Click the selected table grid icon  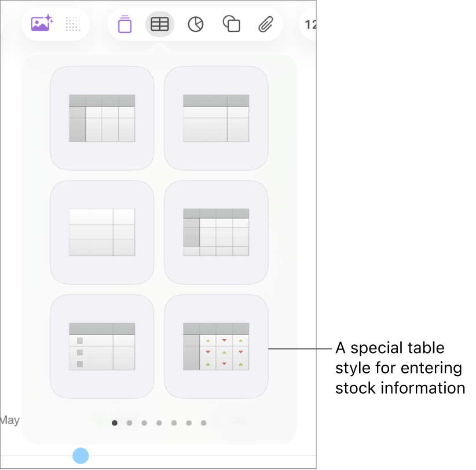(x=160, y=24)
